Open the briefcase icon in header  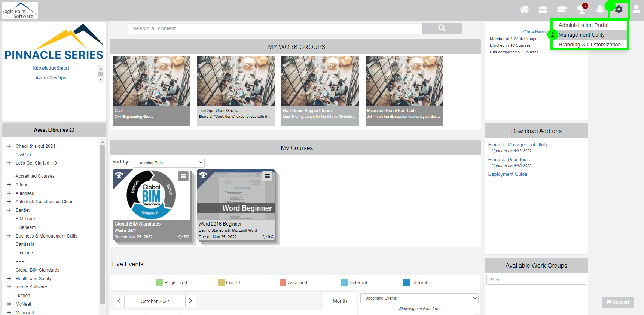click(543, 9)
